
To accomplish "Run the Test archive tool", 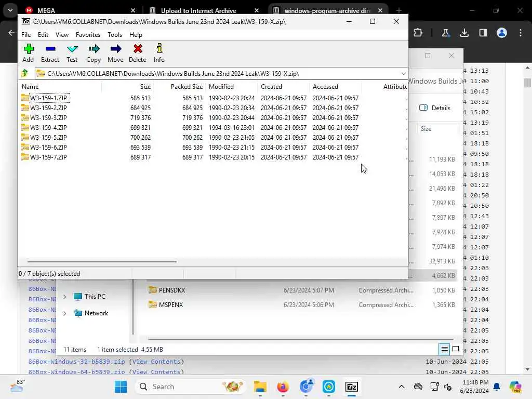I will (72, 53).
